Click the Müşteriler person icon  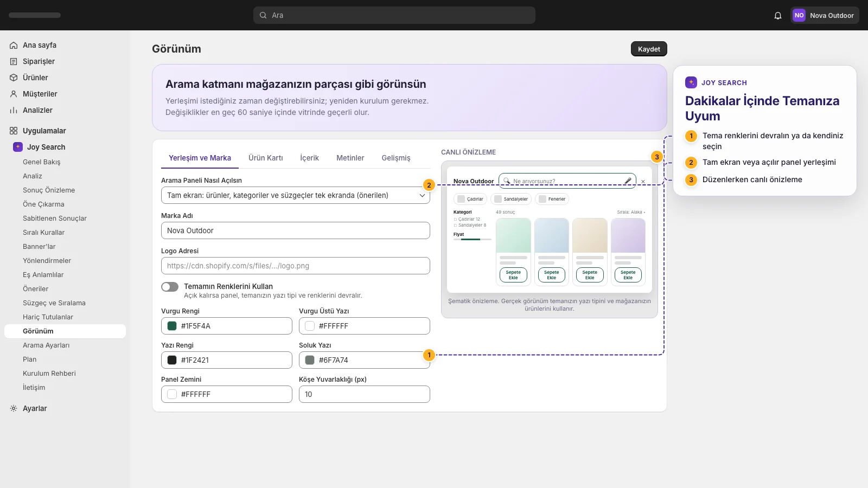coord(14,94)
